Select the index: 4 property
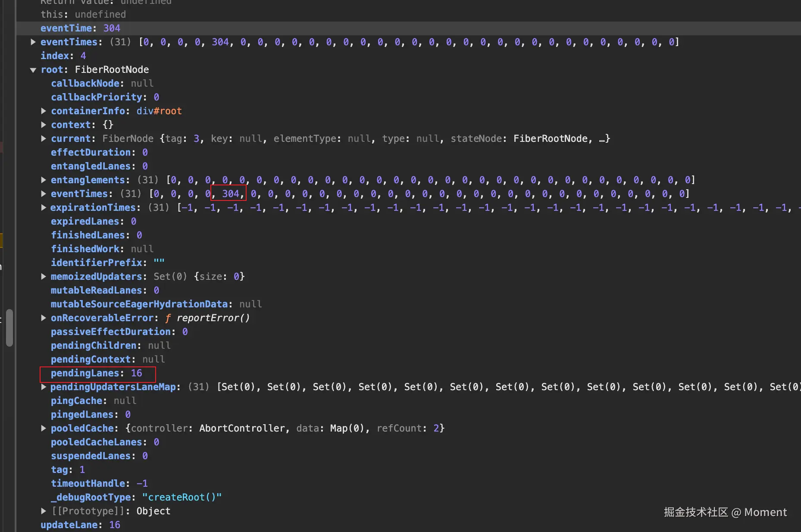 (63, 56)
